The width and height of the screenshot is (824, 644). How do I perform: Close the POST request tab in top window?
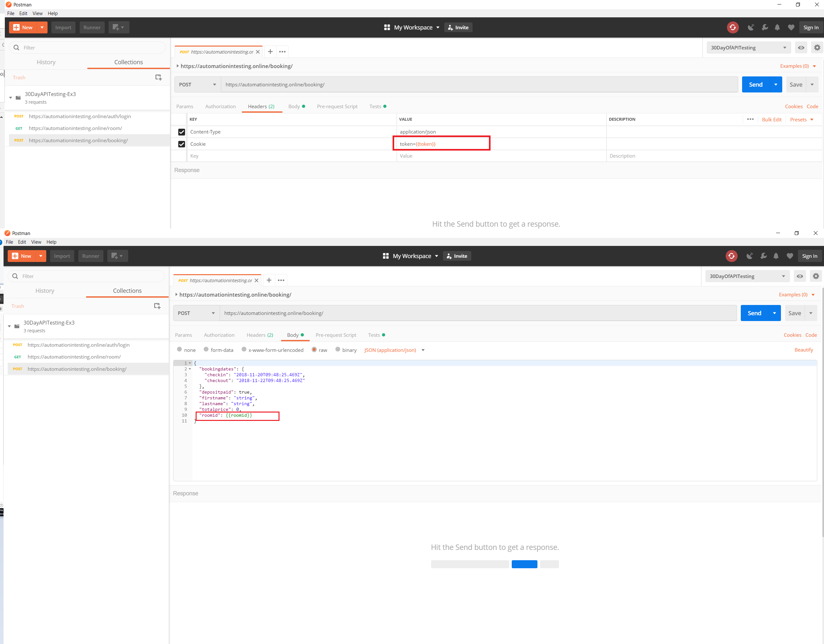tap(258, 52)
